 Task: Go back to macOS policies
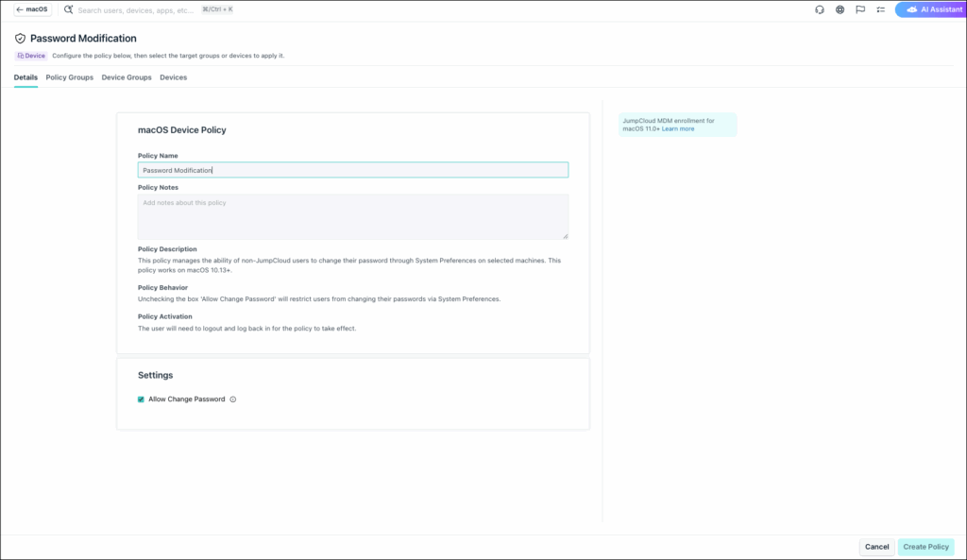33,9
